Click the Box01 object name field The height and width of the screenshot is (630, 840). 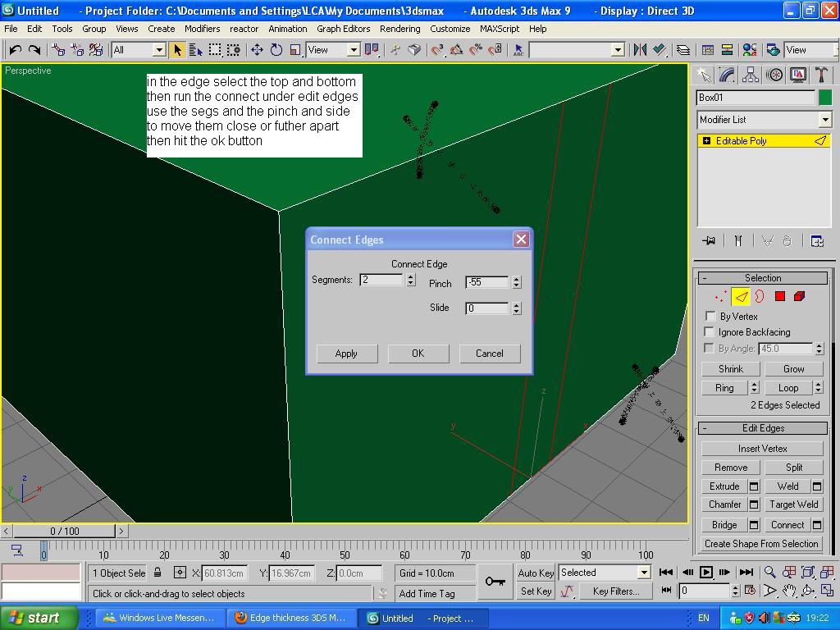[x=756, y=98]
